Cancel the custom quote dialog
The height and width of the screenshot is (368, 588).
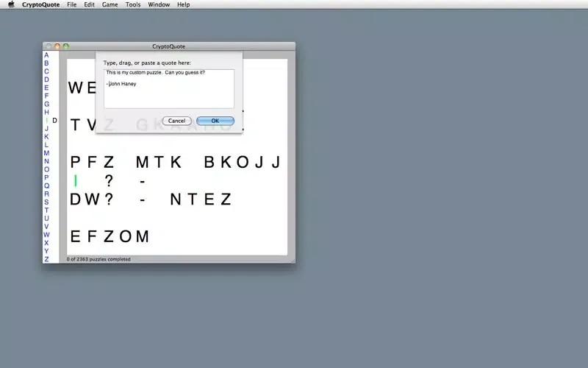point(176,121)
